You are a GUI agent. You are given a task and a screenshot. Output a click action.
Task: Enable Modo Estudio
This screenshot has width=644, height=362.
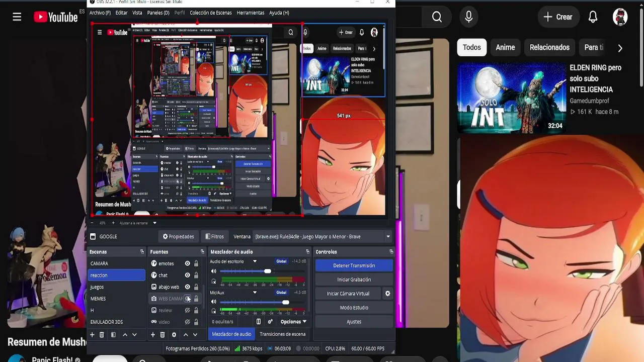click(354, 308)
